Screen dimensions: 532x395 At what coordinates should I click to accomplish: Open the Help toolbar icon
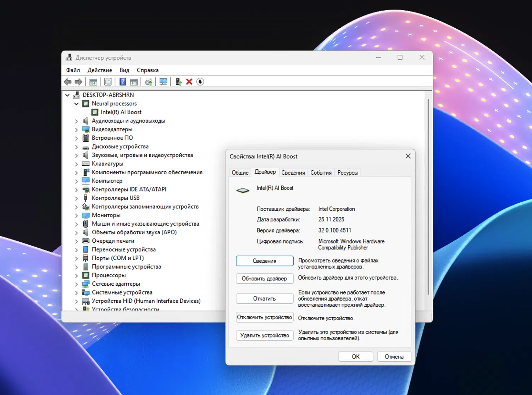pyautogui.click(x=122, y=82)
